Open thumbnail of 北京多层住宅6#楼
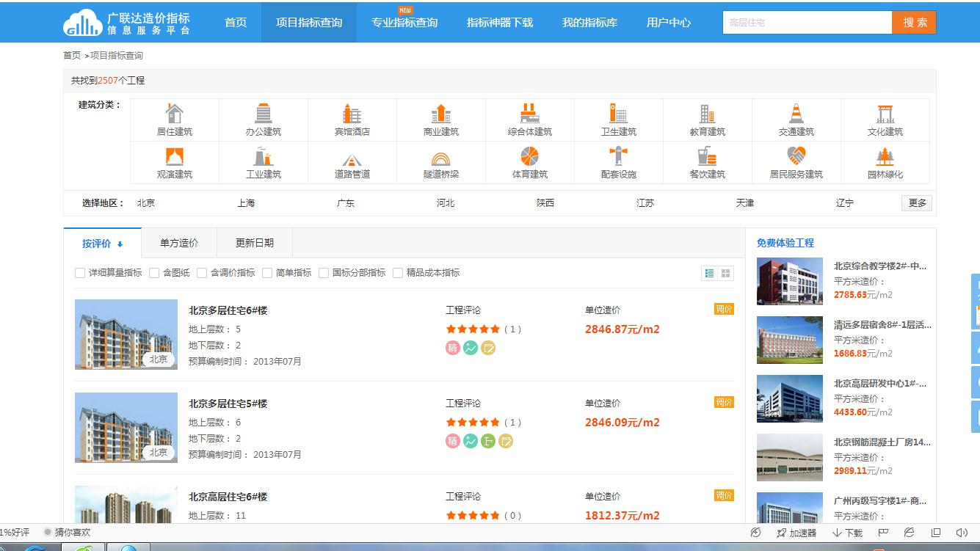Image resolution: width=980 pixels, height=551 pixels. pos(126,334)
